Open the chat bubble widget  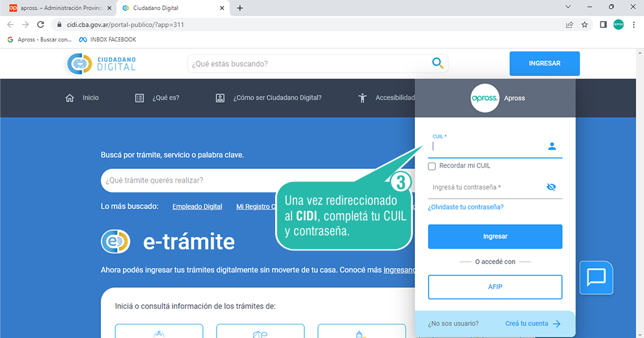596,278
